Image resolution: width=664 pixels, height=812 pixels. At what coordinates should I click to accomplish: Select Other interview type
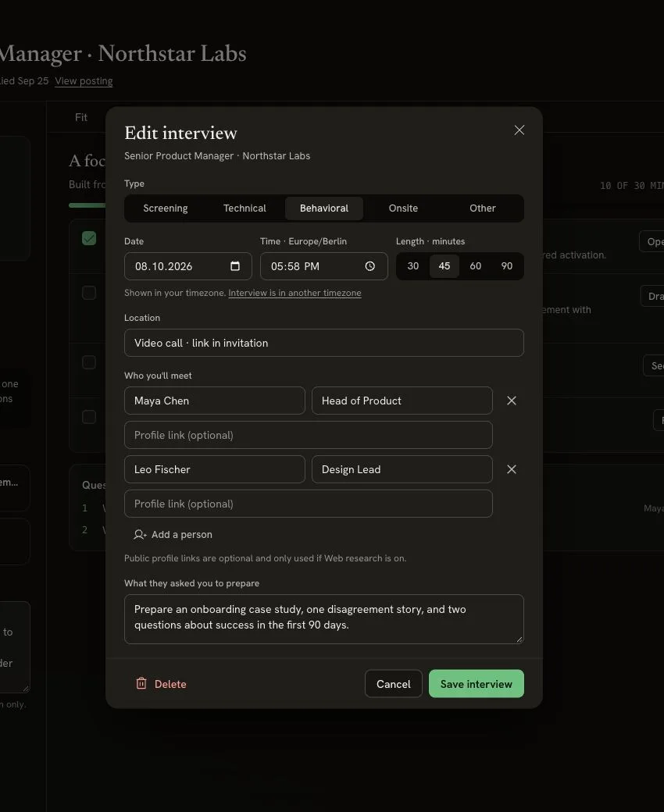tap(482, 208)
